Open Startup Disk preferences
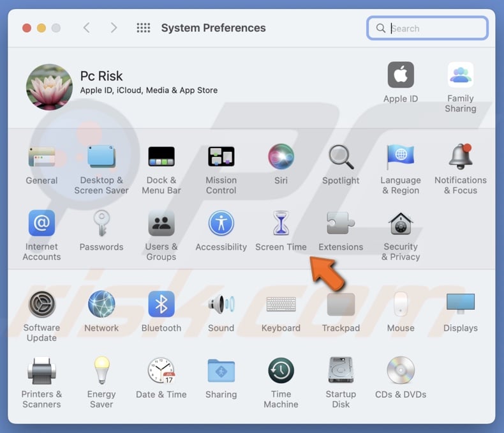 point(341,372)
